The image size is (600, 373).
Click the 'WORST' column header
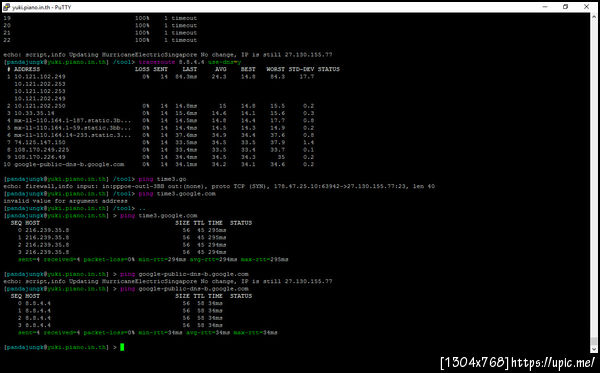[x=276, y=69]
